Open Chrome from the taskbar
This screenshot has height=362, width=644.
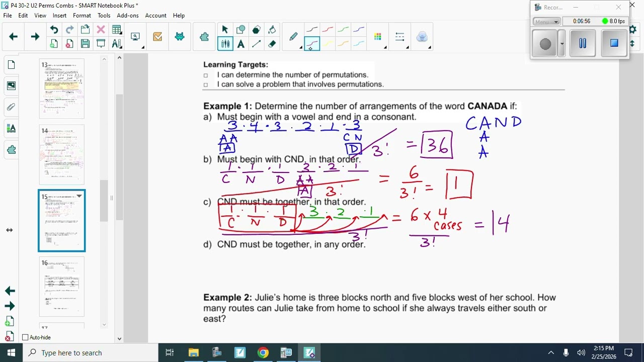tap(263, 352)
